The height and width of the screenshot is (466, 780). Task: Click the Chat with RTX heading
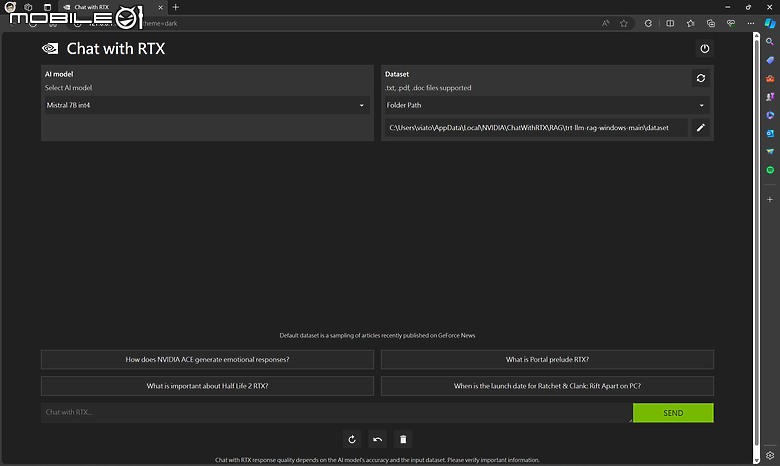(x=115, y=49)
